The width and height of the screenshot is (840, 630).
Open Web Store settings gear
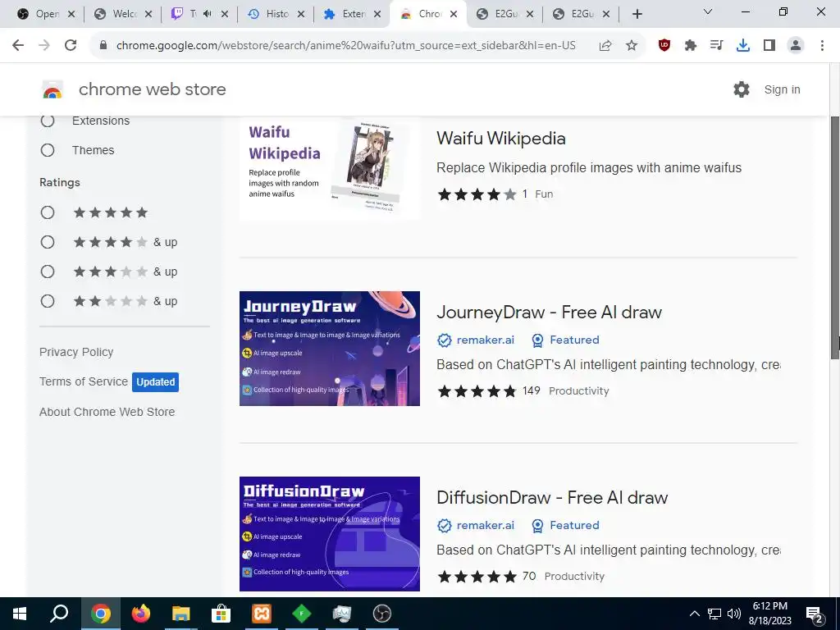(742, 89)
